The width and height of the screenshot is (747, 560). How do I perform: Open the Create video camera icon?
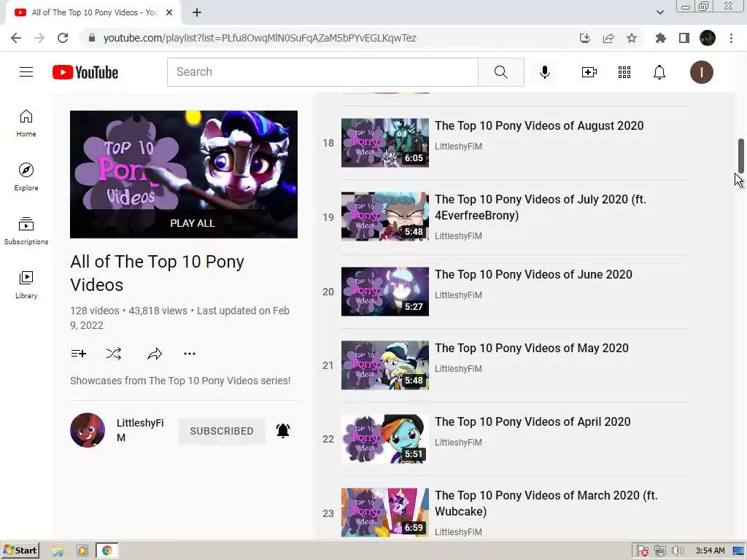pos(589,72)
